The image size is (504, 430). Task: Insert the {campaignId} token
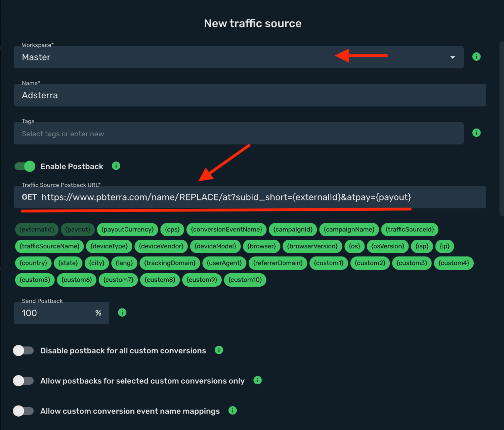293,230
